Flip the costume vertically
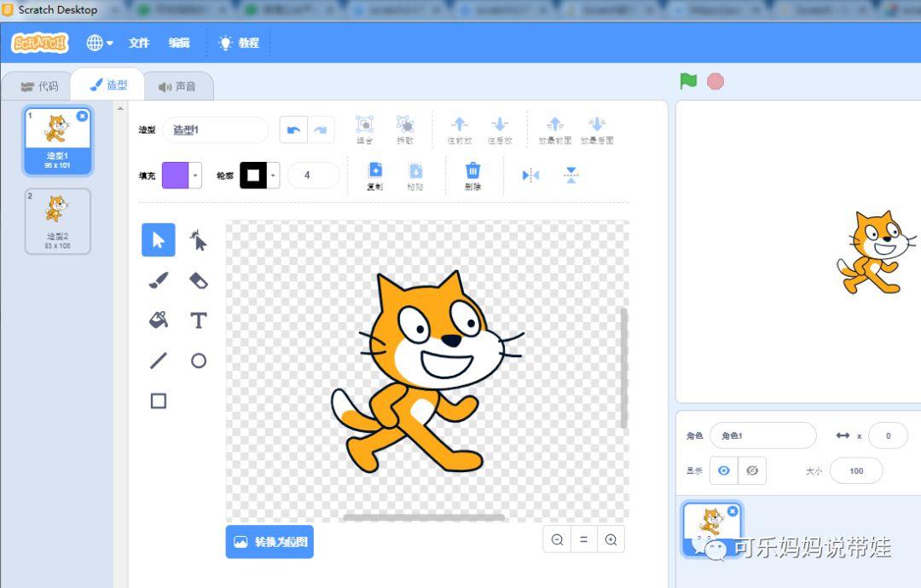Viewport: 921px width, 588px height. (571, 175)
